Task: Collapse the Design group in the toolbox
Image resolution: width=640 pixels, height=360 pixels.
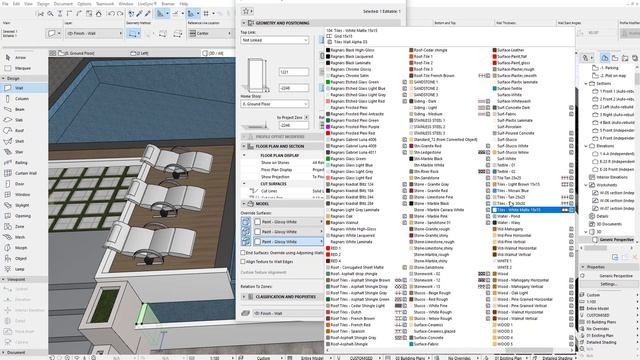Action: click(4, 78)
